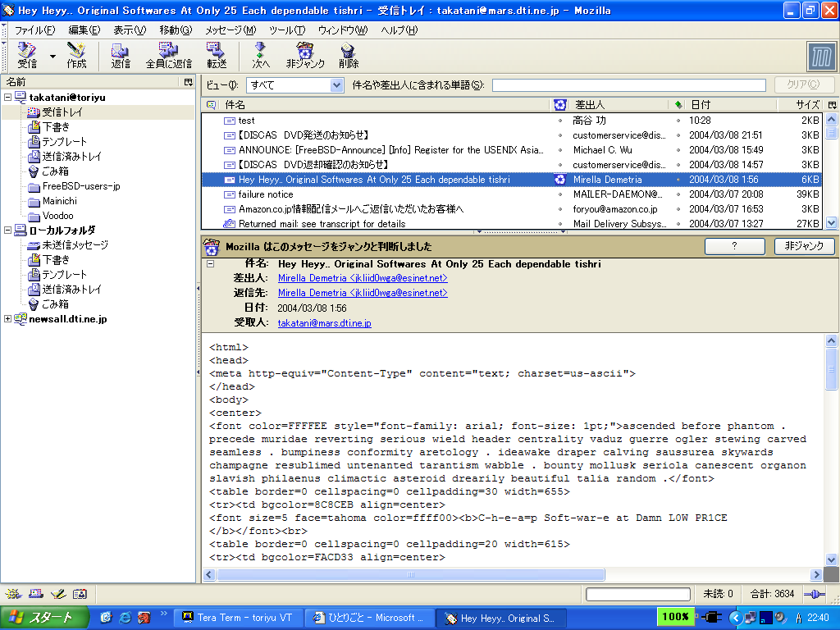Expand the newsall.dti.ne.jp news account
Image resolution: width=840 pixels, height=630 pixels.
click(8, 319)
